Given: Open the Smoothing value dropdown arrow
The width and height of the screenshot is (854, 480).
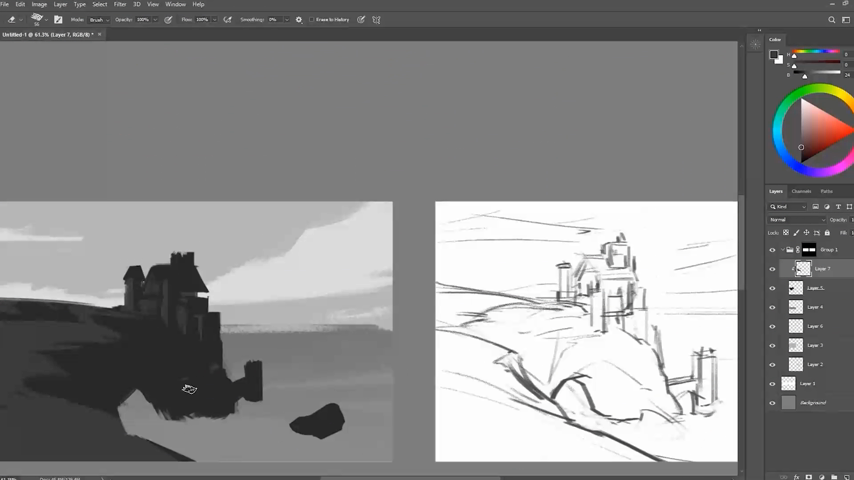Looking at the screenshot, I should (x=286, y=20).
